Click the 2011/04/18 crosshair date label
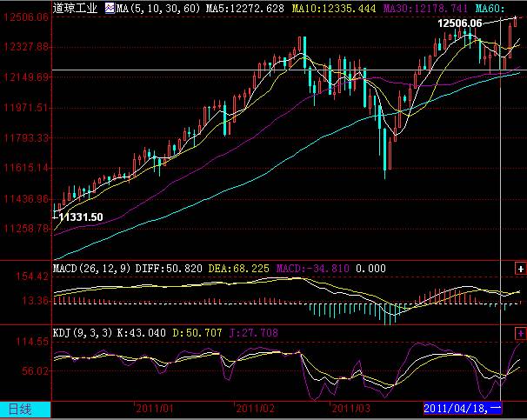 point(463,409)
